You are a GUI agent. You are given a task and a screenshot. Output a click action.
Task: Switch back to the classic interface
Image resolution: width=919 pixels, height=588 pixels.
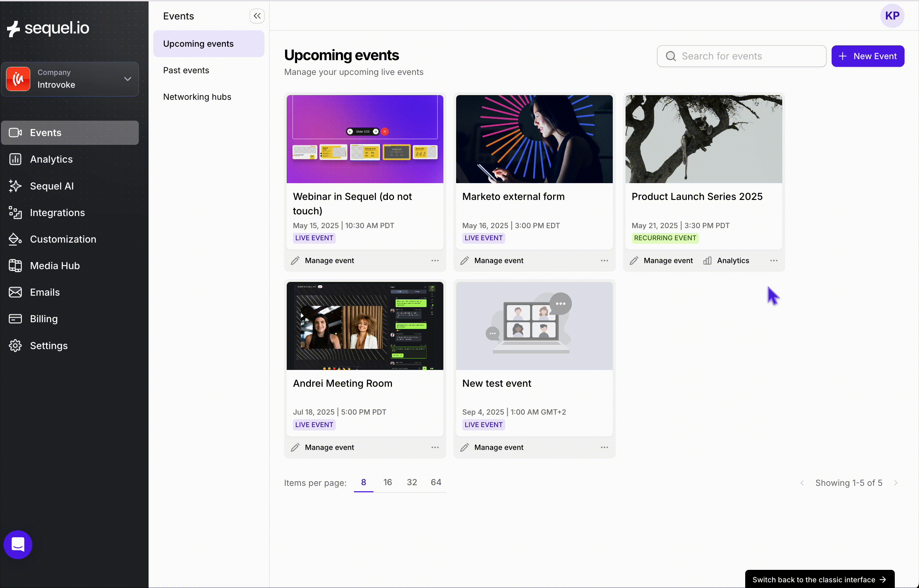pyautogui.click(x=818, y=579)
